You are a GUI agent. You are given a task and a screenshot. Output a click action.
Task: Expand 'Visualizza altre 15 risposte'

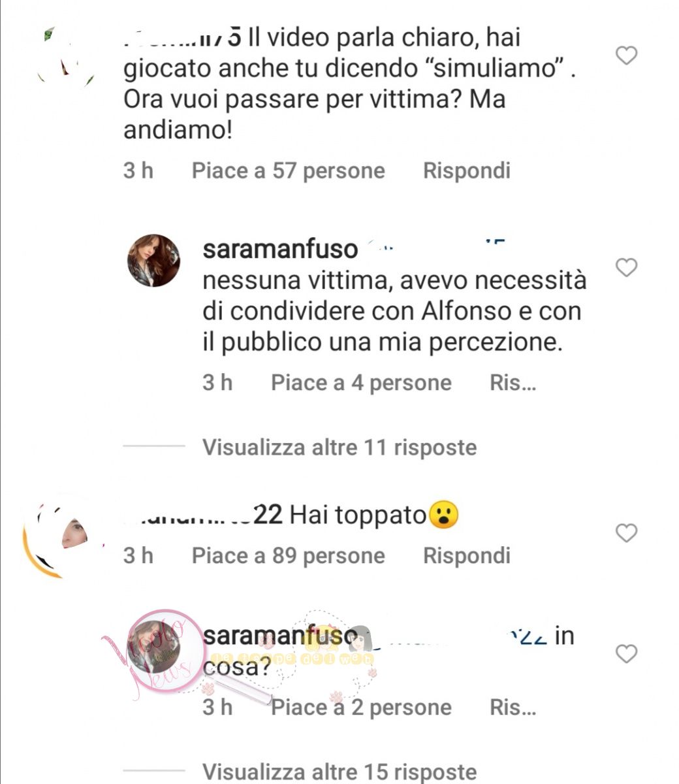pos(339,772)
